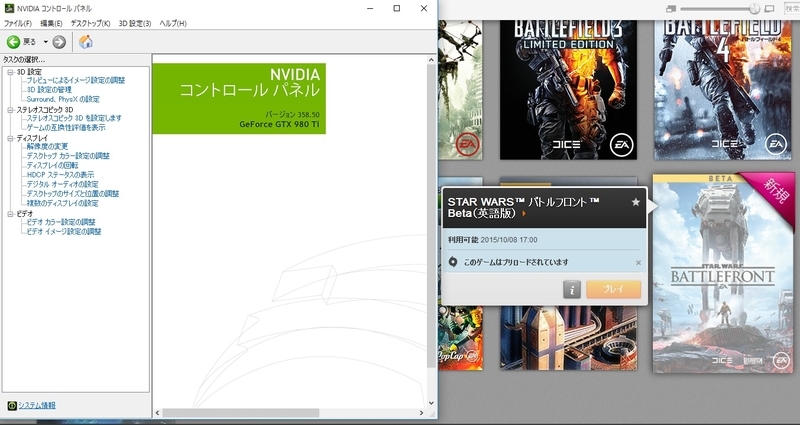
Task: Select ビデオ イメージ設定の調整
Action: point(64,231)
